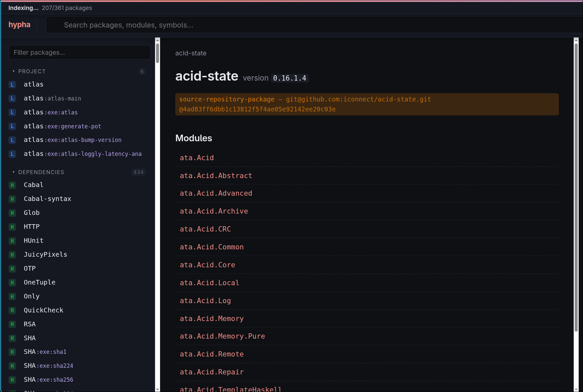Click the H badge beside Glob
This screenshot has height=392, width=583.
[x=12, y=213]
